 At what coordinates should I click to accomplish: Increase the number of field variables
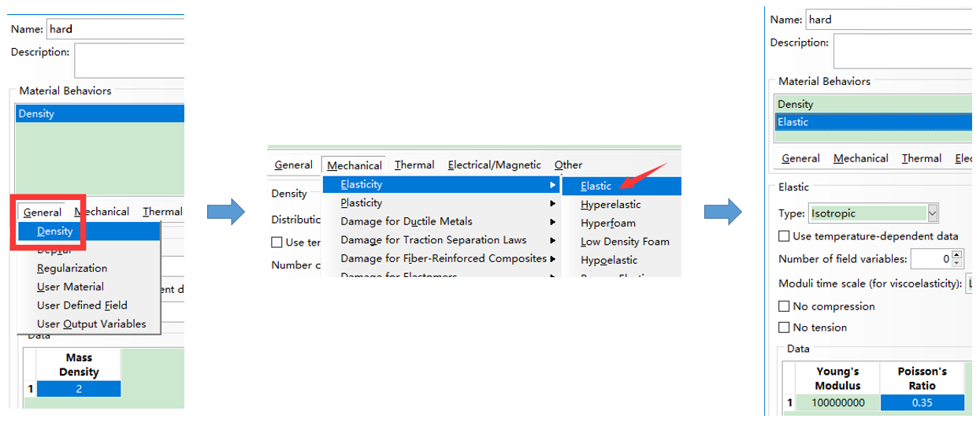[x=957, y=255]
